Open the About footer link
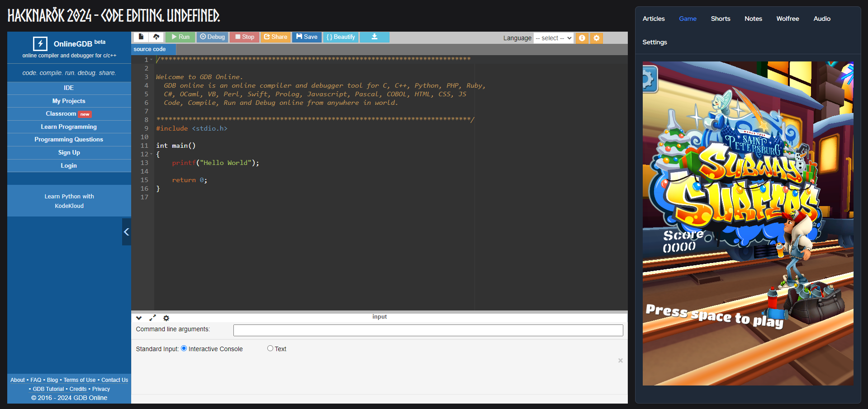The width and height of the screenshot is (868, 409). tap(18, 380)
